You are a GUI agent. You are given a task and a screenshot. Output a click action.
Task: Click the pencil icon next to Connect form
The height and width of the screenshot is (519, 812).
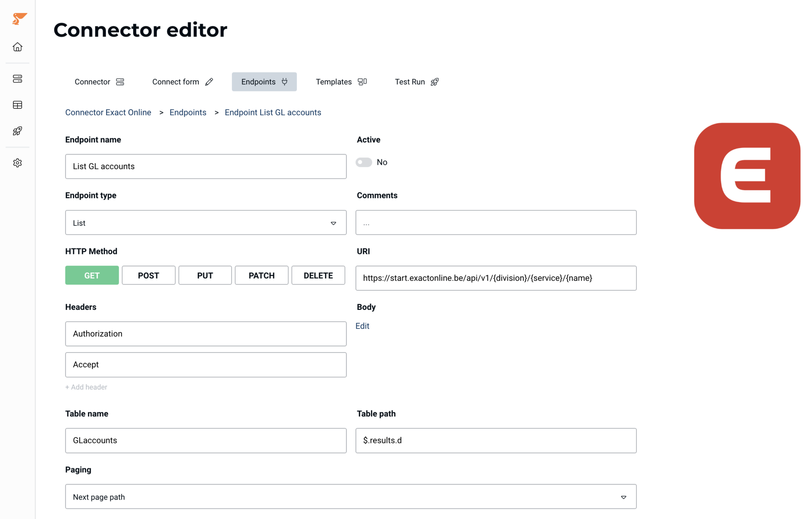point(209,82)
